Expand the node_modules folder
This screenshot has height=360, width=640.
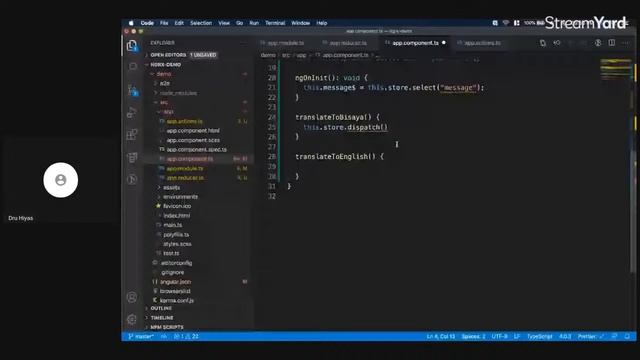(178, 93)
